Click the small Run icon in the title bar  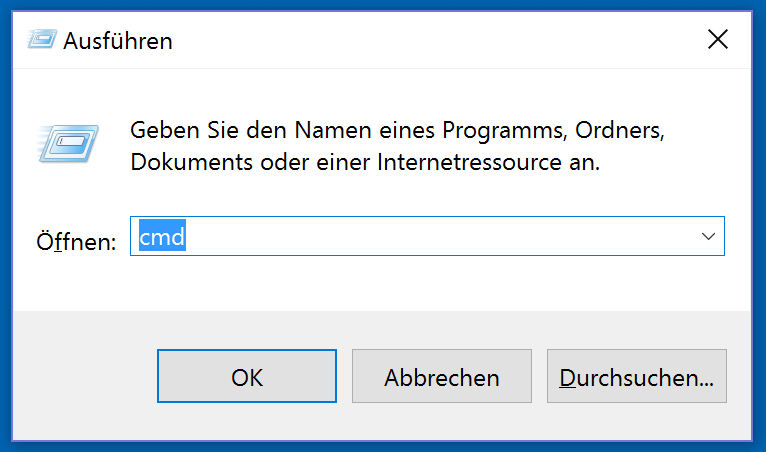coord(41,40)
